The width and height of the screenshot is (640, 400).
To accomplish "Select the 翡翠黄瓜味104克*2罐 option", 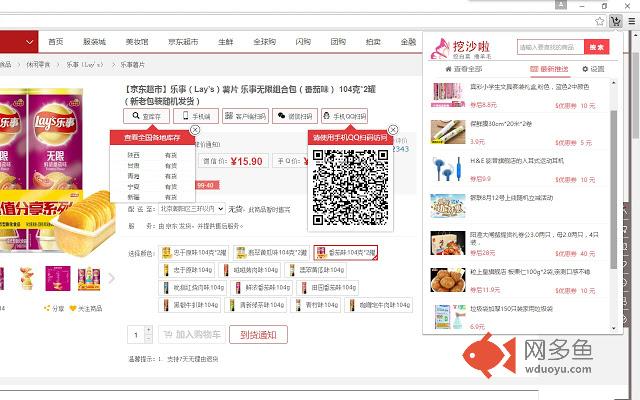I will point(271,253).
